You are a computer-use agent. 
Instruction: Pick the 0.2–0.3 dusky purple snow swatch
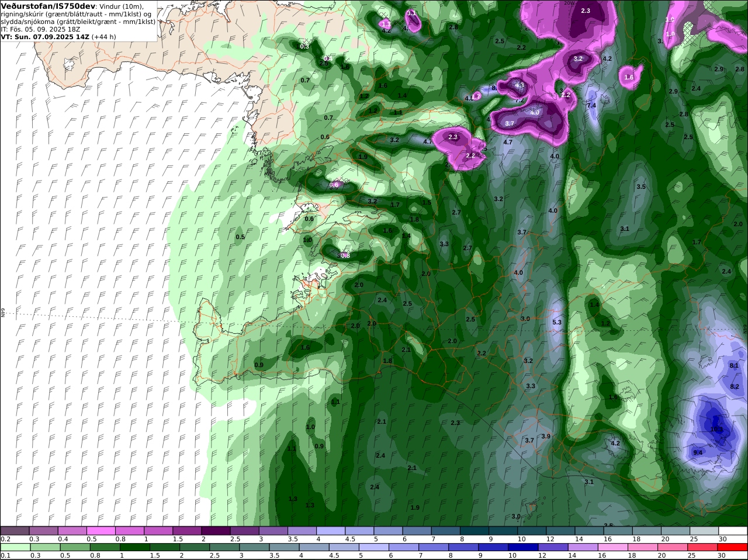(15, 531)
